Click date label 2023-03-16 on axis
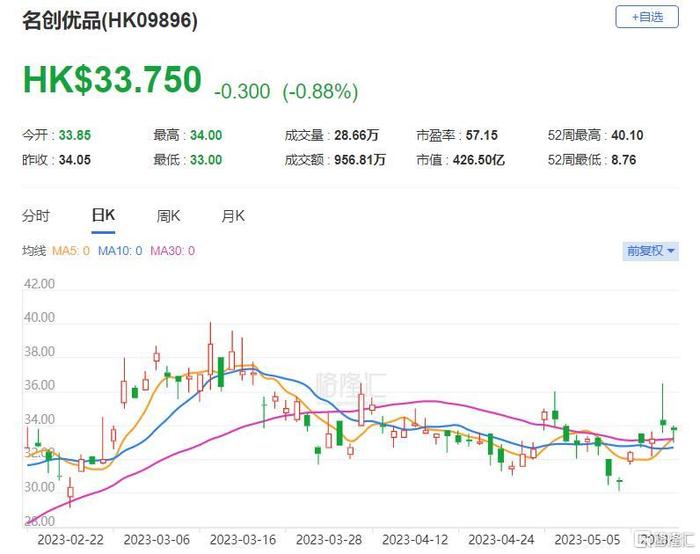 tap(243, 540)
